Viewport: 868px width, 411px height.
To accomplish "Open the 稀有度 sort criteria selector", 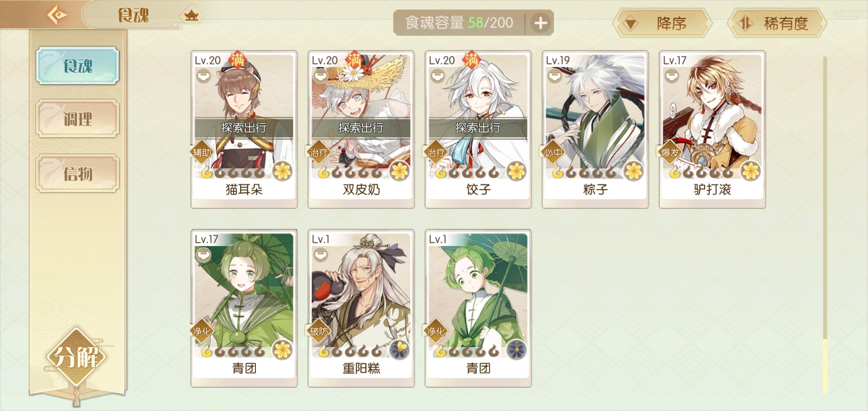I will click(x=777, y=24).
